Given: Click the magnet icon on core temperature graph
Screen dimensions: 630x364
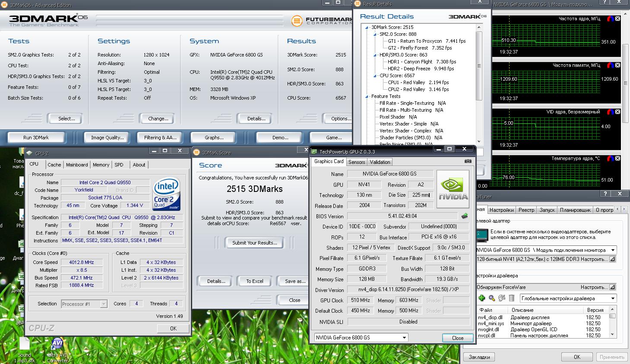Looking at the screenshot, I should tap(610, 159).
